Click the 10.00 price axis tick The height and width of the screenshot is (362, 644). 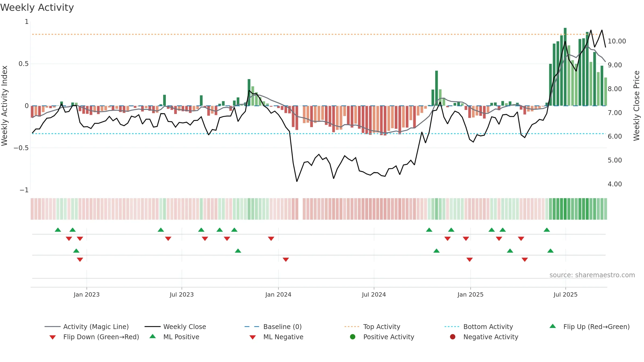[617, 41]
